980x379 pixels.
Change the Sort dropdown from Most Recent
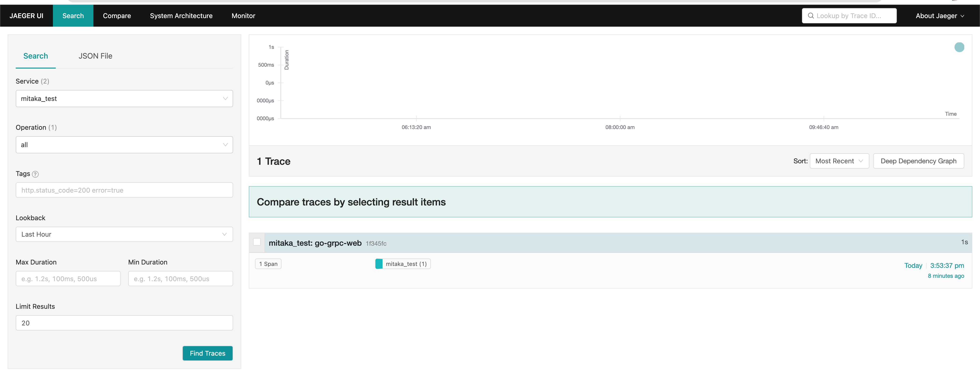[x=839, y=161]
